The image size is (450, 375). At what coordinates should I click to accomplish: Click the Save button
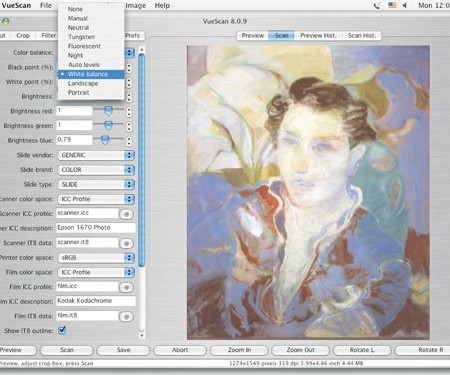[x=123, y=350]
